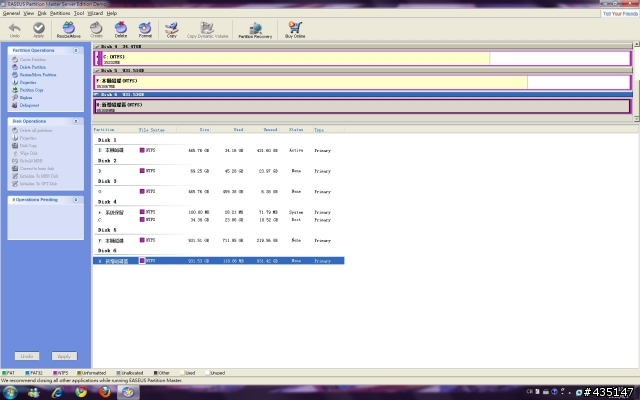Image resolution: width=640 pixels, height=400 pixels.
Task: Click the Wipe Disk sidebar icon
Action: click(x=15, y=153)
